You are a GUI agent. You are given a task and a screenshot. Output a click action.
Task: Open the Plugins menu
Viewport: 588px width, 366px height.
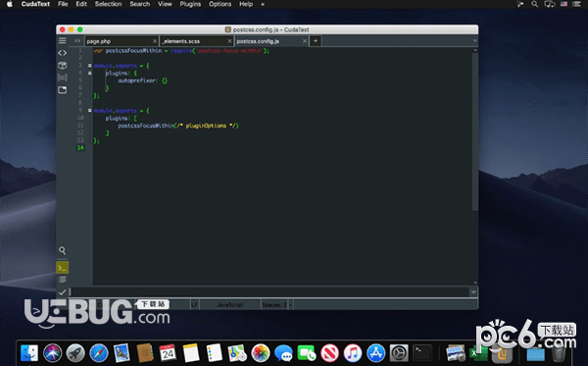click(190, 4)
